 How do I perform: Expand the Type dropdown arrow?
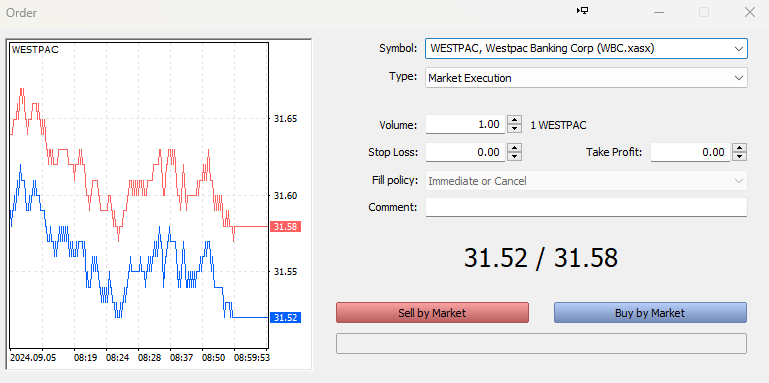(739, 78)
